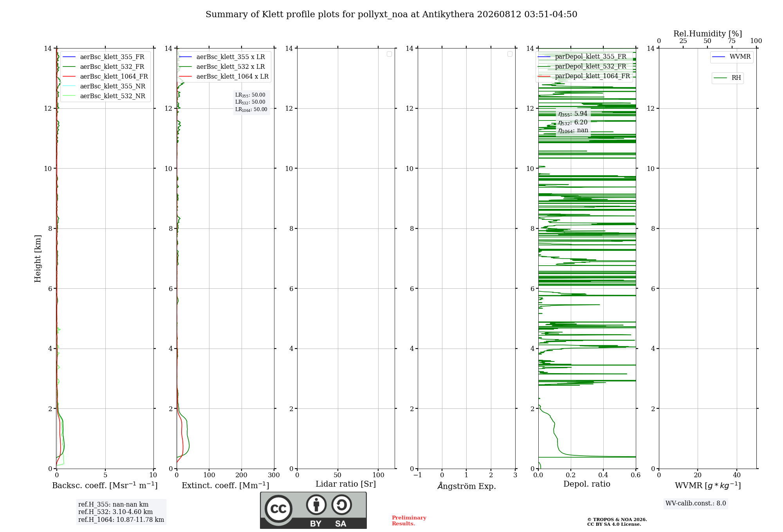Click the empty legend box in Ångström plot

pyautogui.click(x=510, y=54)
